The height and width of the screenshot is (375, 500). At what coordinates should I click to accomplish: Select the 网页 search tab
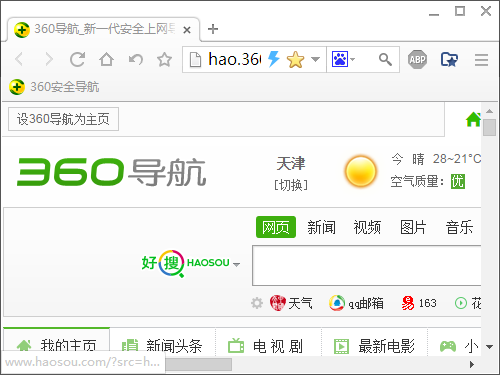point(276,227)
